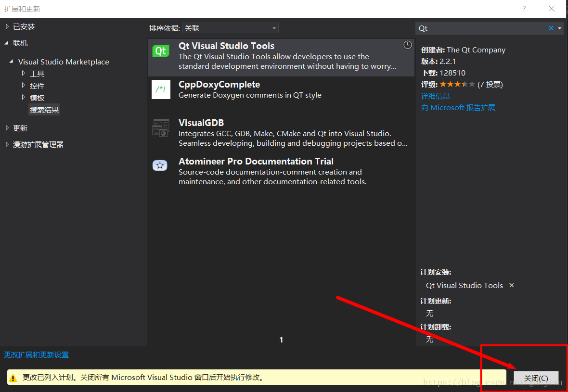Screen dimensions: 568x392
Task: Click the (7 投票) votes text
Action: (x=490, y=84)
